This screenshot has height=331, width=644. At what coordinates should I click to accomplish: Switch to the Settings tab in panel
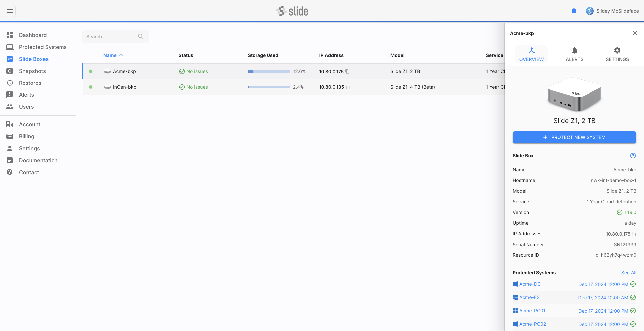pos(617,54)
